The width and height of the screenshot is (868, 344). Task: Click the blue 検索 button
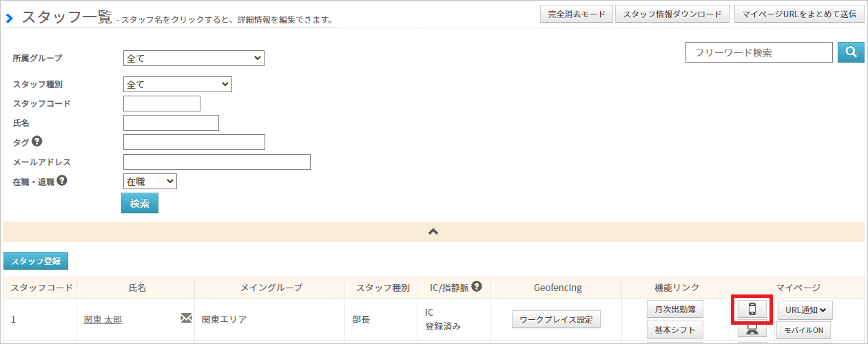click(140, 204)
